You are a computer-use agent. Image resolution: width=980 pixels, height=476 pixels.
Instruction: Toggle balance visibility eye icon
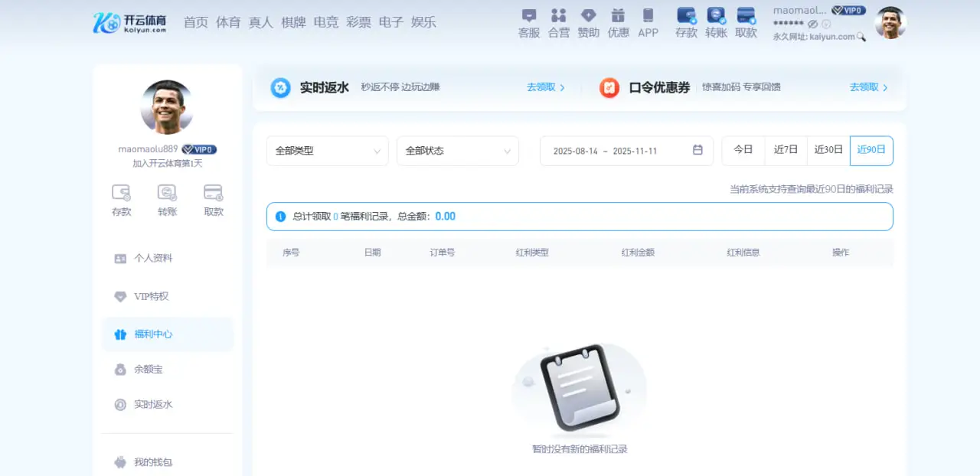click(812, 24)
